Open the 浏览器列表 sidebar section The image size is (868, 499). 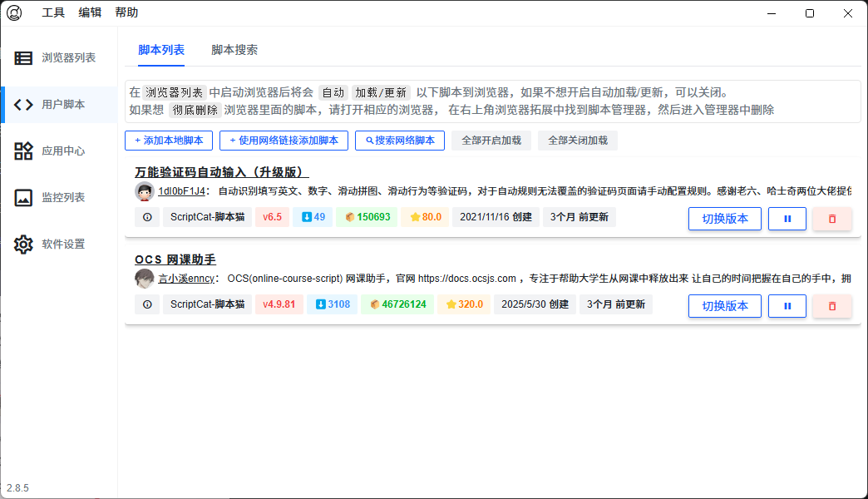(x=58, y=58)
